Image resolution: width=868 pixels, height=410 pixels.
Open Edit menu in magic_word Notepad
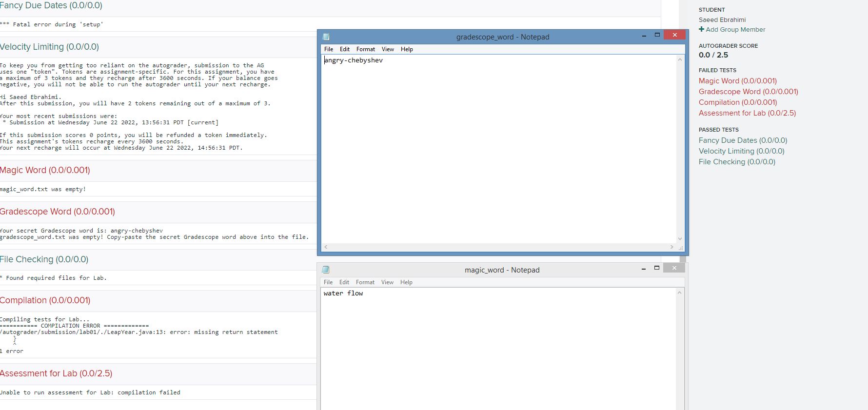point(344,282)
